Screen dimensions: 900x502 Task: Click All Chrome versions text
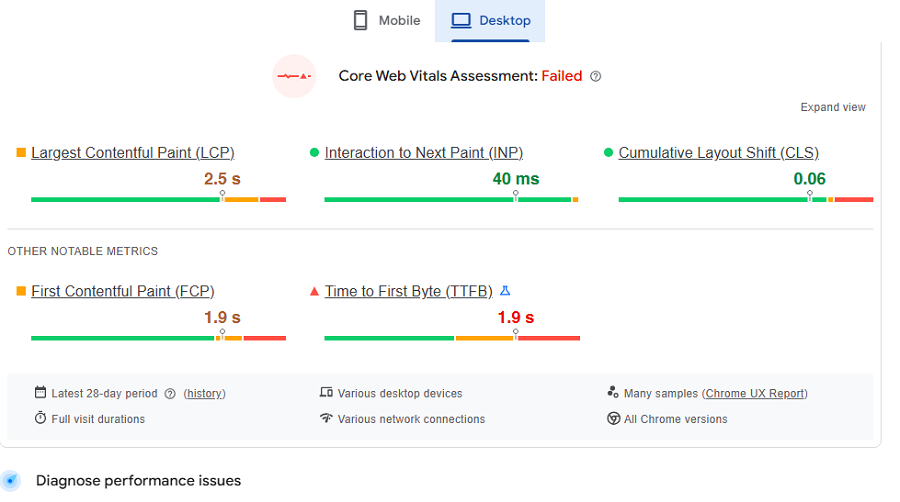pyautogui.click(x=676, y=419)
